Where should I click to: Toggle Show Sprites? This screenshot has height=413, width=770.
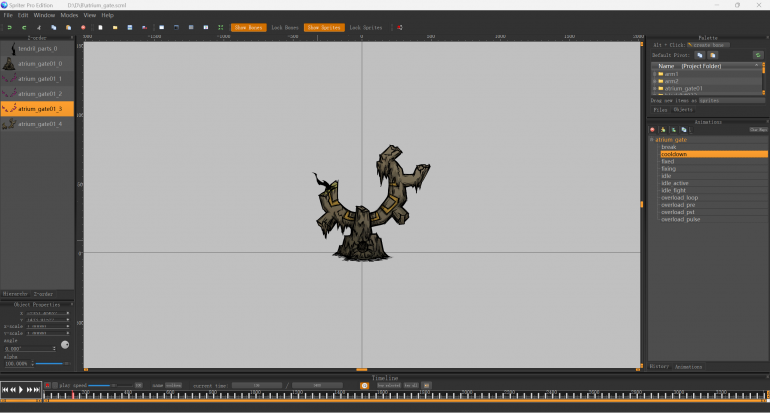point(324,28)
